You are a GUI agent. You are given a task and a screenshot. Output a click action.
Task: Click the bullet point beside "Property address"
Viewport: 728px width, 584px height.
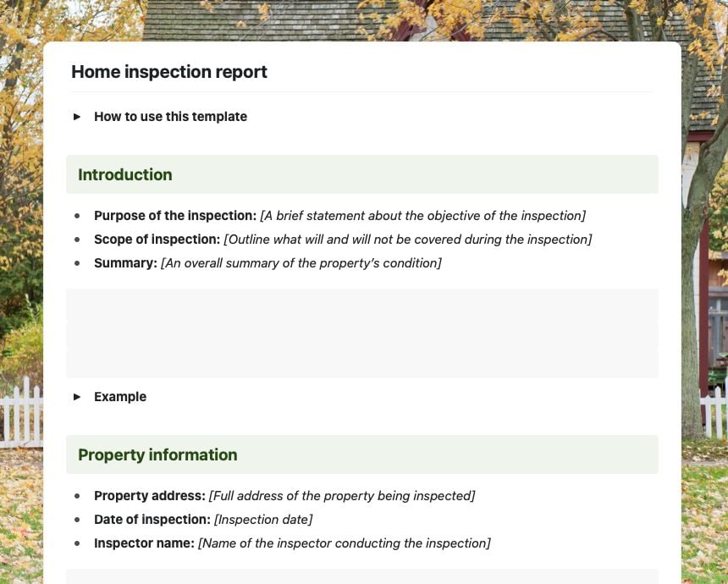(80, 496)
